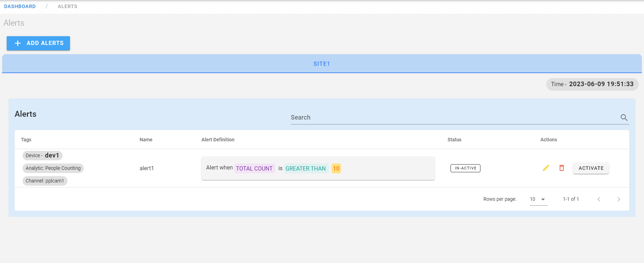644x263 pixels.
Task: Navigate to Dashboard breadcrumb
Action: (x=20, y=6)
